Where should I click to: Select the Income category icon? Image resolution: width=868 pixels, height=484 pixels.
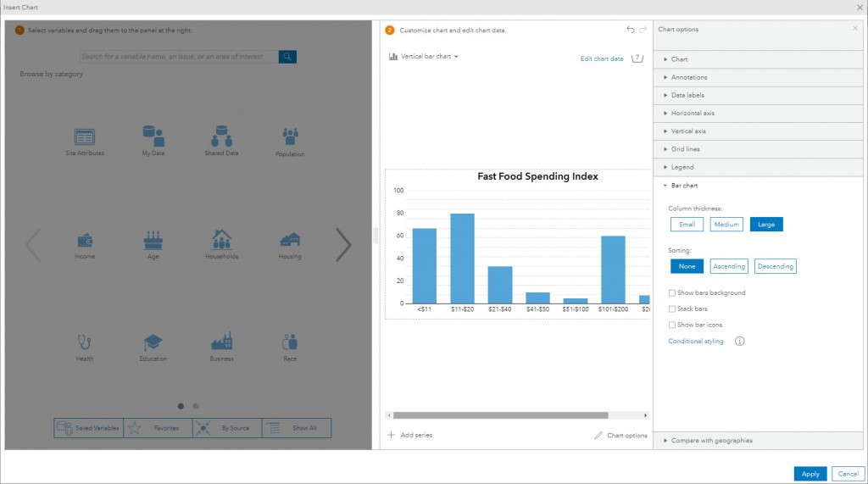click(85, 241)
